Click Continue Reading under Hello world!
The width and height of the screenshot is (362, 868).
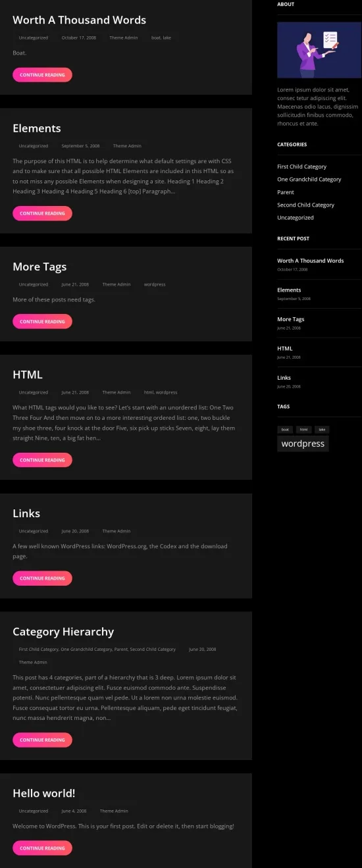point(42,848)
